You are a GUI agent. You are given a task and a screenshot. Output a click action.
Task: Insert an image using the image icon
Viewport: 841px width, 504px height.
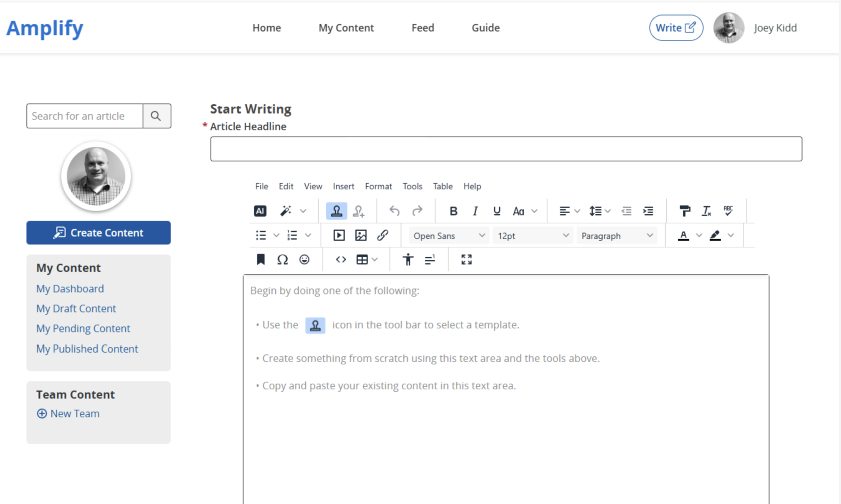pyautogui.click(x=361, y=236)
